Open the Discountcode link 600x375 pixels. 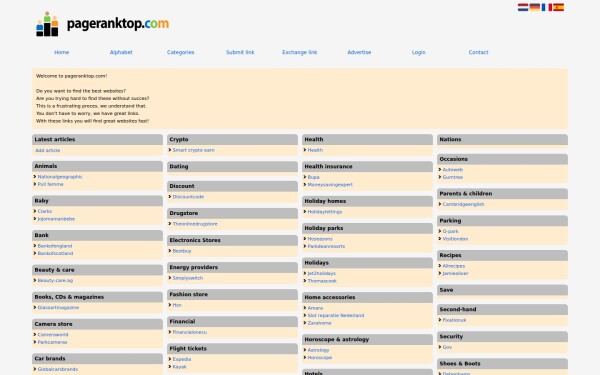(188, 197)
